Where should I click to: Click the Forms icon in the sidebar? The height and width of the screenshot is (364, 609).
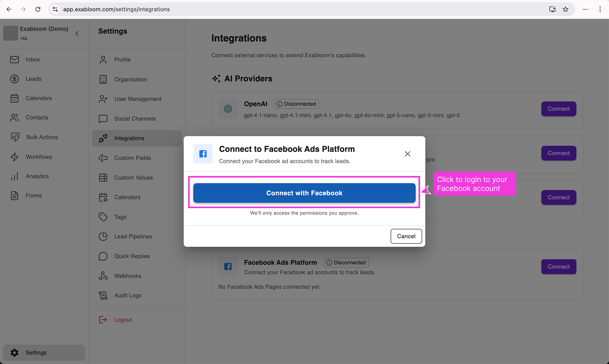14,195
